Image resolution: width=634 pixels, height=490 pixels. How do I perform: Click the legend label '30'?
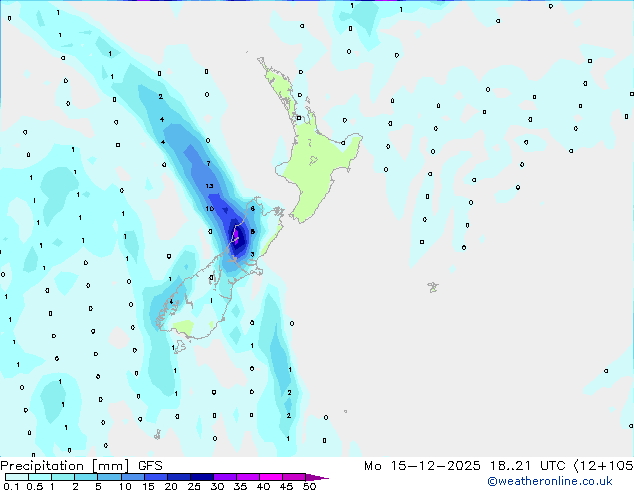[x=217, y=486]
